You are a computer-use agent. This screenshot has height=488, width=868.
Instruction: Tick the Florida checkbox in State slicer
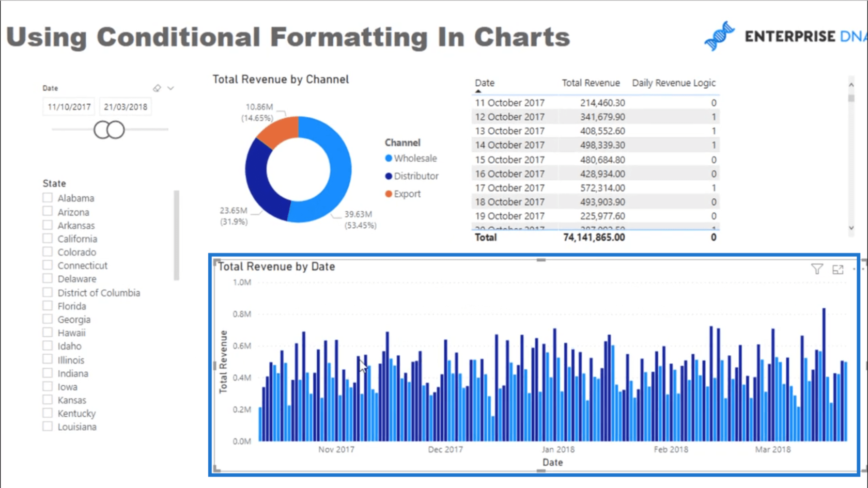pyautogui.click(x=48, y=306)
